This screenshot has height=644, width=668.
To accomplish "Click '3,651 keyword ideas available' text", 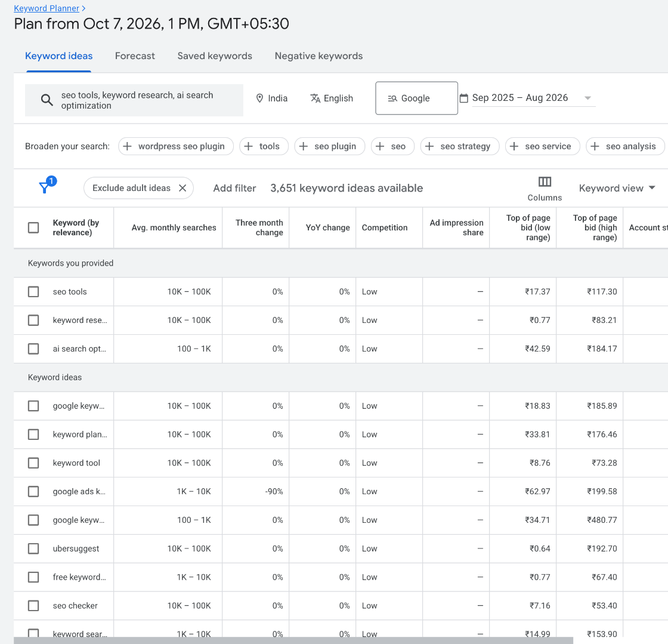I will 347,188.
